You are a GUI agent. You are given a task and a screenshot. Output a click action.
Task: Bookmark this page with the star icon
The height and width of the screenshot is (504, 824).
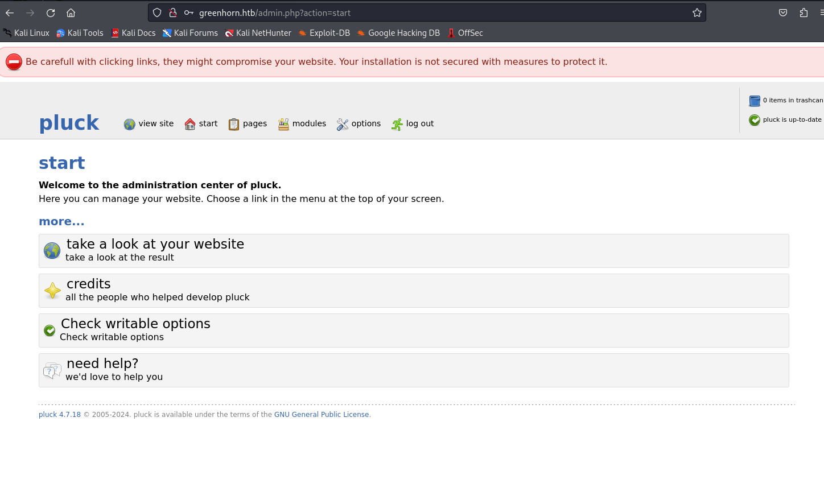tap(697, 13)
